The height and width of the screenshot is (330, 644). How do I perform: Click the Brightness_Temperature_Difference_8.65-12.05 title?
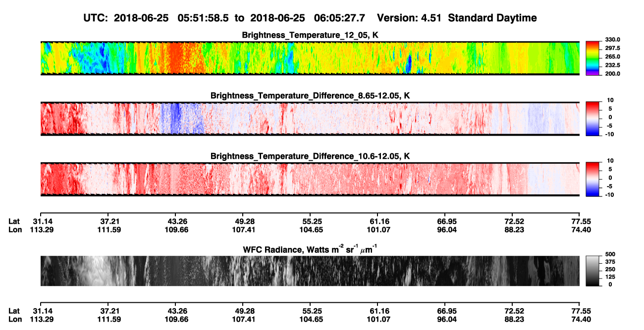pos(310,95)
